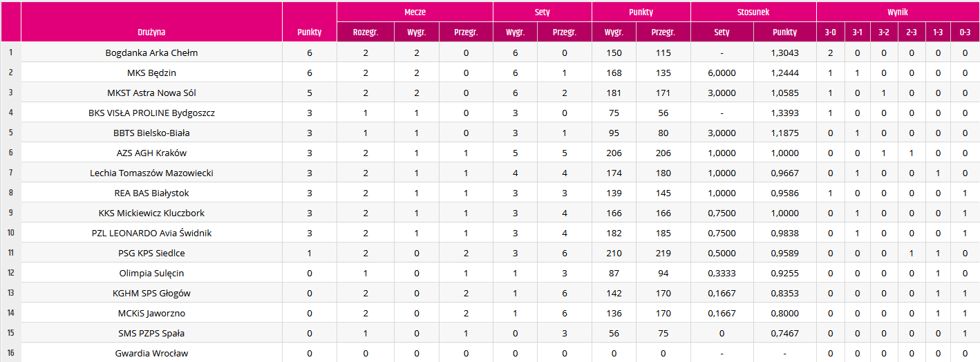The height and width of the screenshot is (362, 980).
Task: Select PZL LEONARDO Avia Świdnik row
Action: tap(490, 233)
